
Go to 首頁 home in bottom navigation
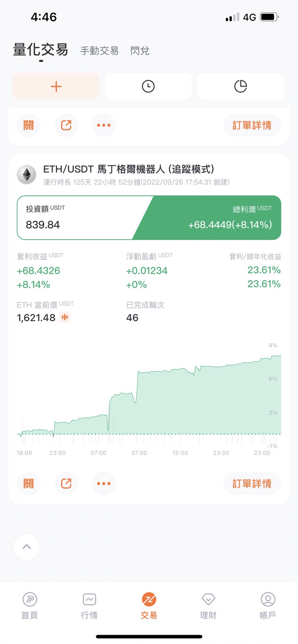pyautogui.click(x=30, y=606)
